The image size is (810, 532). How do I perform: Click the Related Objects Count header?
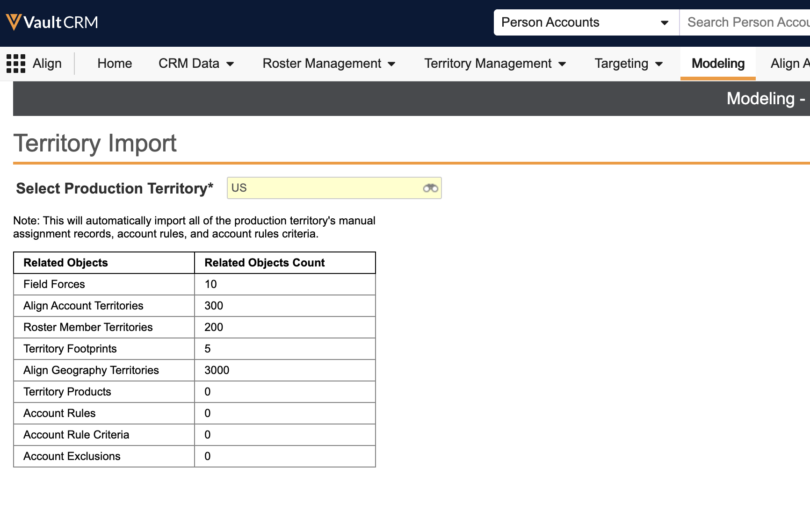264,263
